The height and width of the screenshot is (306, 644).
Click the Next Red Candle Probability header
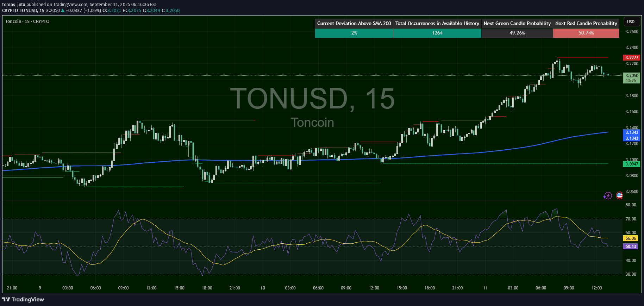tap(586, 23)
